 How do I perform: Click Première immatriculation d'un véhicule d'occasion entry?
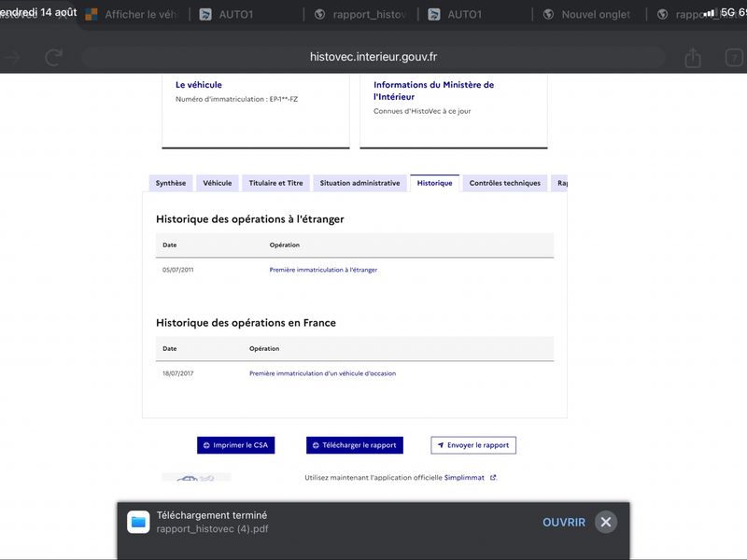(x=322, y=374)
